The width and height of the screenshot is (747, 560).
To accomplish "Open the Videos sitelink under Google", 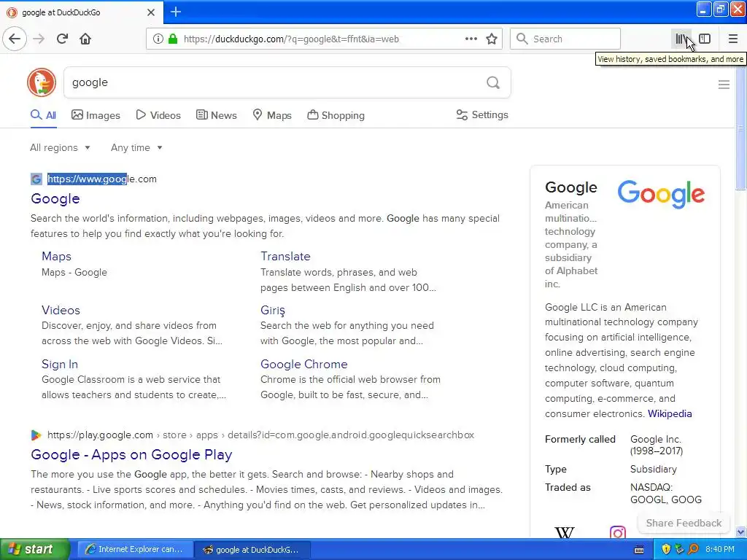I will (61, 310).
